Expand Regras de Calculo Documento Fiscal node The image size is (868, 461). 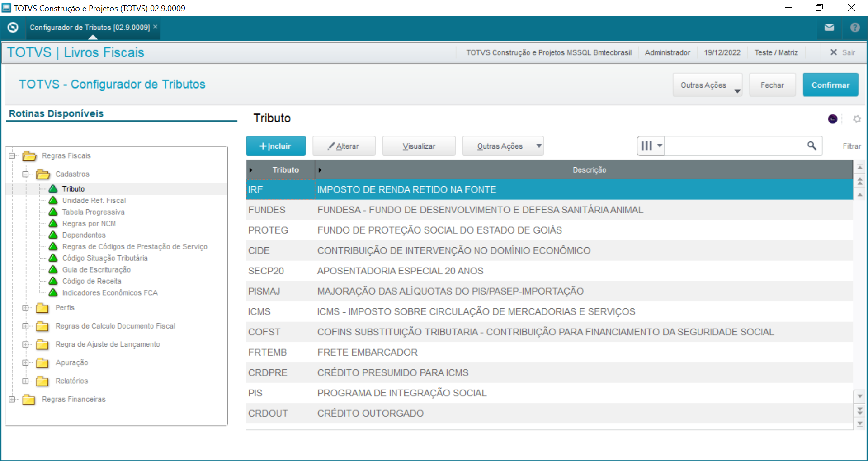[26, 326]
